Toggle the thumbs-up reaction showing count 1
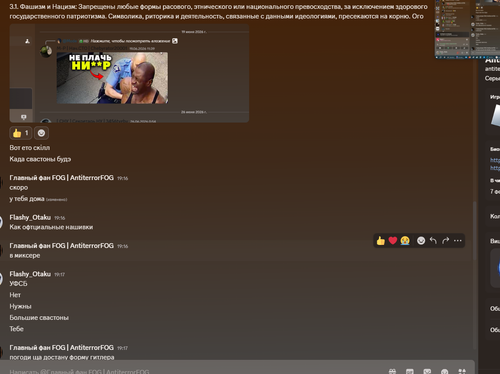500x374 pixels. tap(21, 133)
